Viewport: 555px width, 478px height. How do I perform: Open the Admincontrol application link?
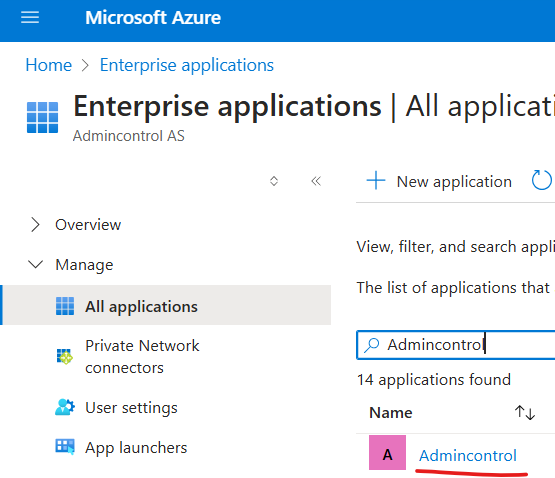(x=468, y=455)
